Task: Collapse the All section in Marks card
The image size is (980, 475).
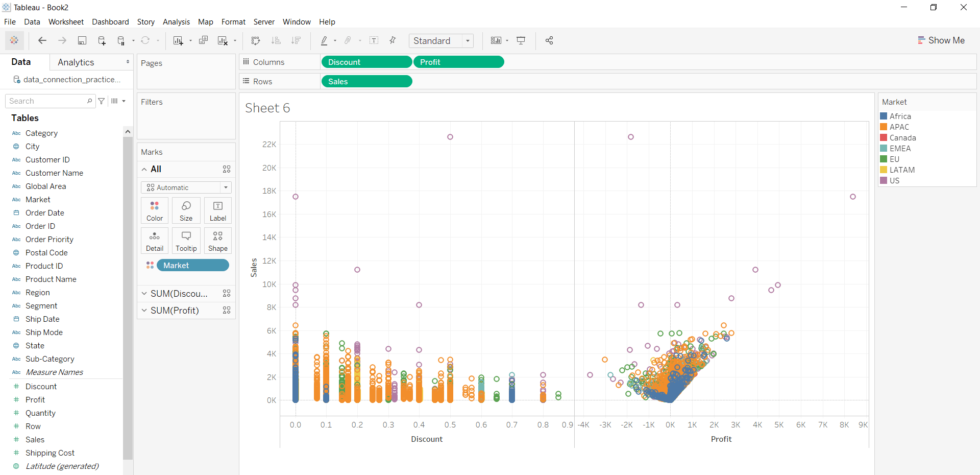Action: pyautogui.click(x=143, y=169)
